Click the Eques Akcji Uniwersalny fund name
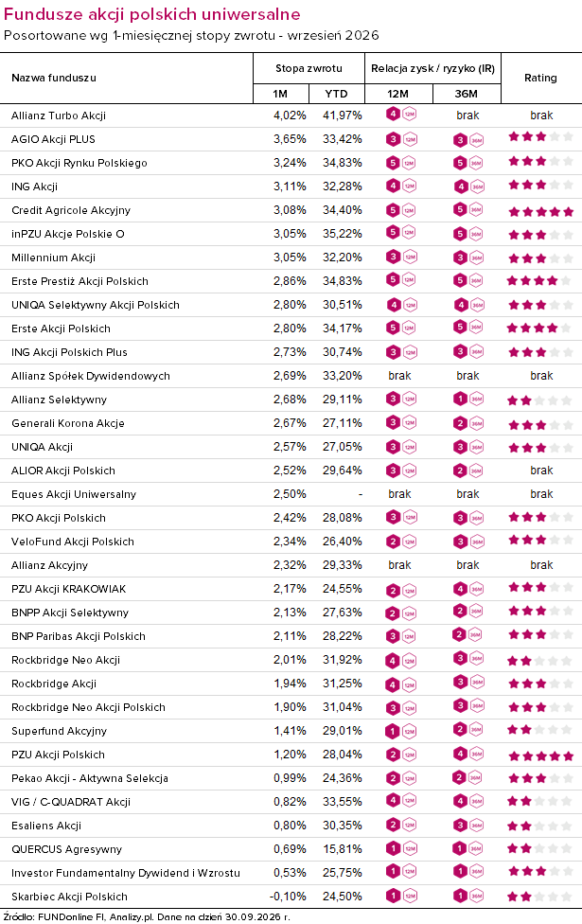This screenshot has height=924, width=582. point(74,494)
